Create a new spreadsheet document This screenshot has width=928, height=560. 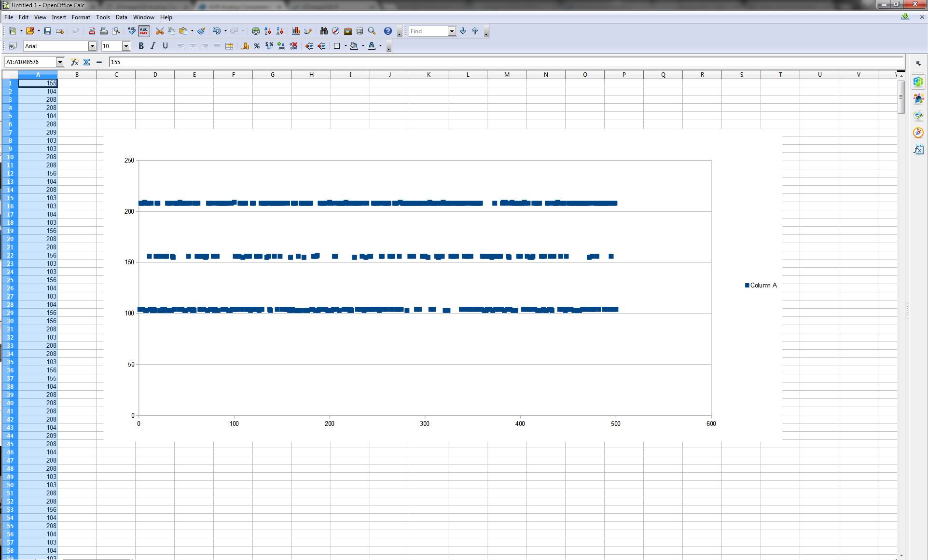point(13,31)
